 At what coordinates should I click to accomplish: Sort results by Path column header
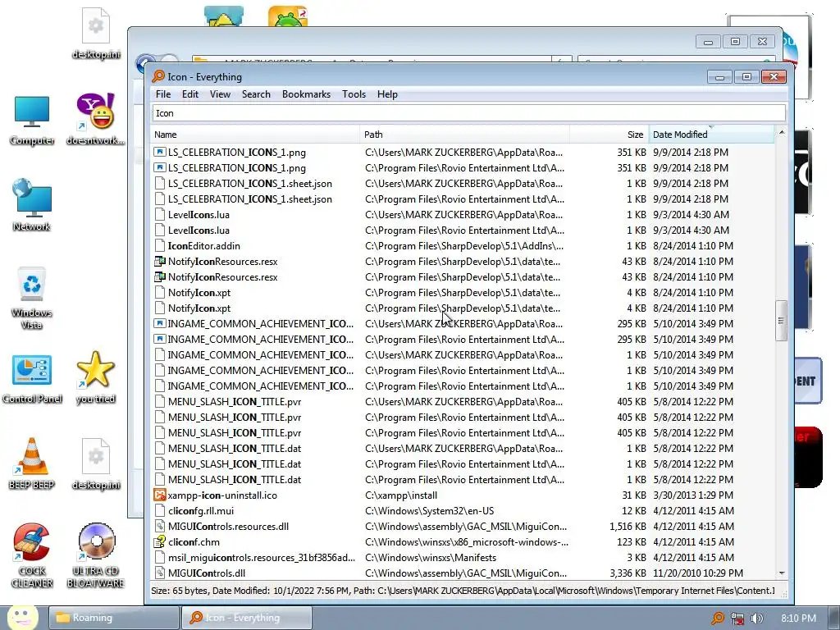464,135
